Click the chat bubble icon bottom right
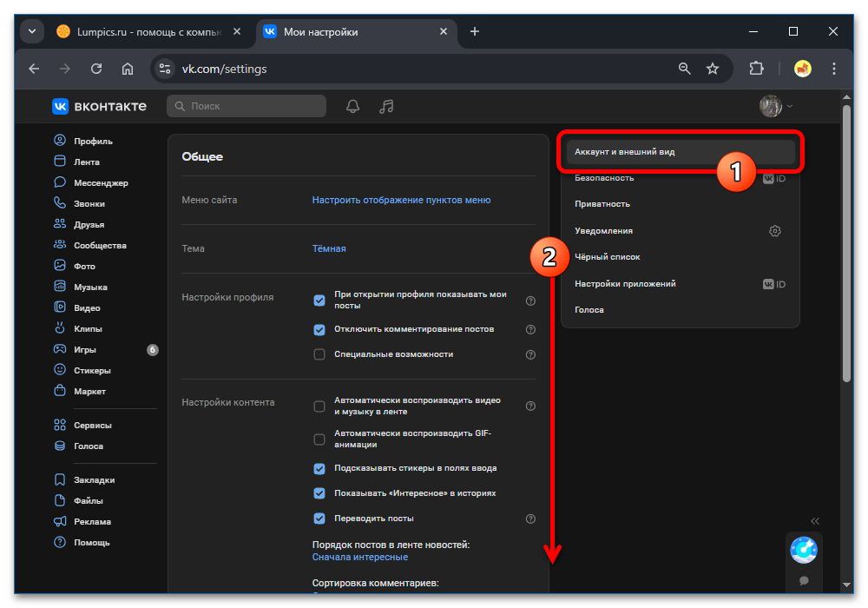 804,580
